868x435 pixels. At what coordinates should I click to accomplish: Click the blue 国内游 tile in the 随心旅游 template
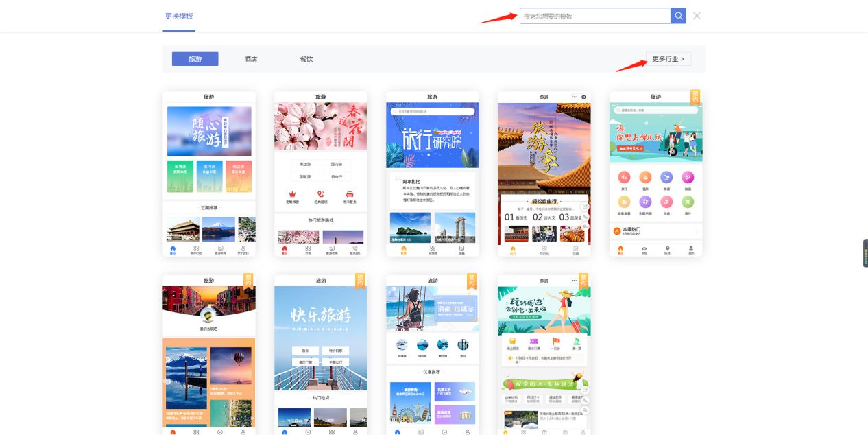click(x=208, y=176)
